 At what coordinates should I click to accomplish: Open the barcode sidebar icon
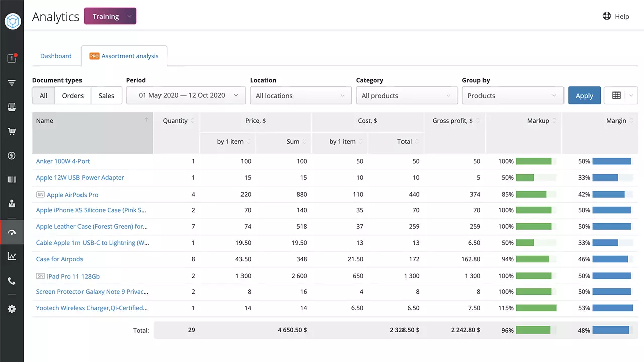(12, 179)
